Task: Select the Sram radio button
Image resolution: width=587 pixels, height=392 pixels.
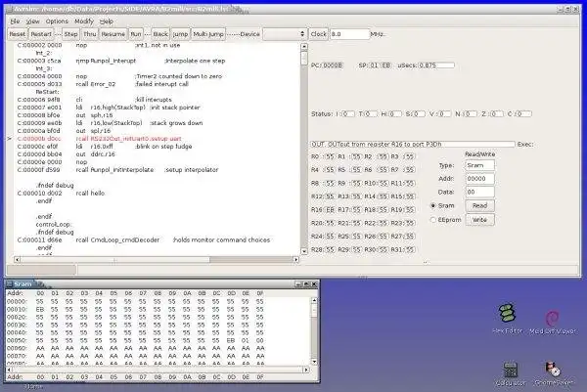Action: point(433,205)
